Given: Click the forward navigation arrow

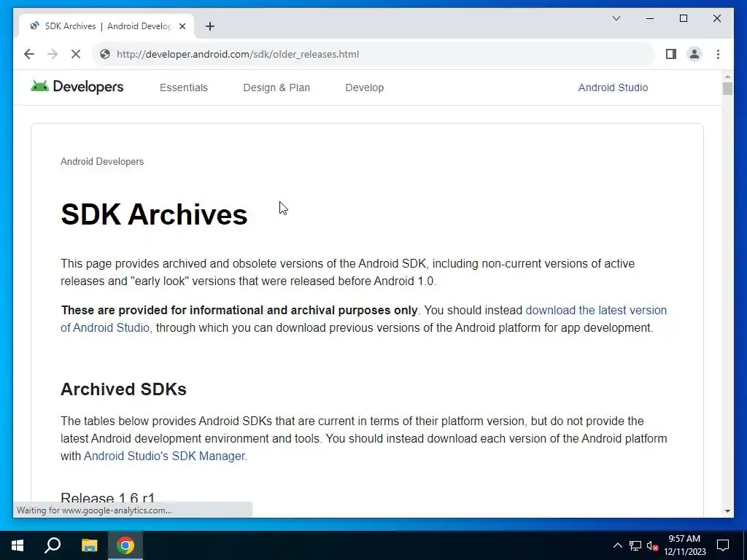Looking at the screenshot, I should [x=53, y=54].
